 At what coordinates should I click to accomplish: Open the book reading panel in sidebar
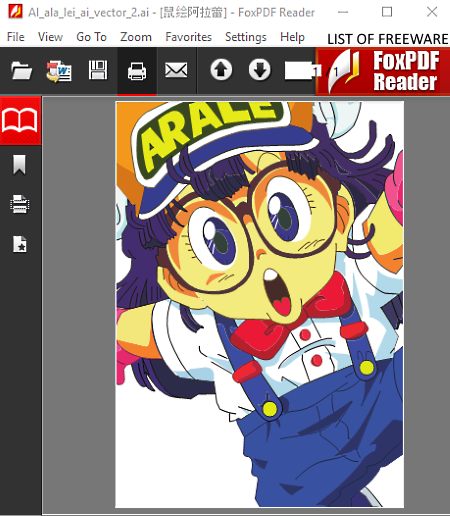[20, 121]
